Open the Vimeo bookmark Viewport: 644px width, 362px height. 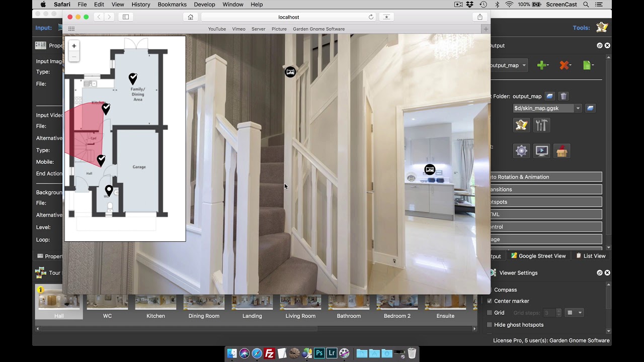click(239, 29)
